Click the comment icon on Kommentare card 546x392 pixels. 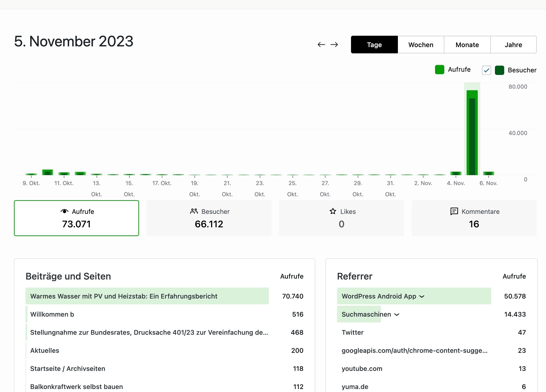point(454,211)
